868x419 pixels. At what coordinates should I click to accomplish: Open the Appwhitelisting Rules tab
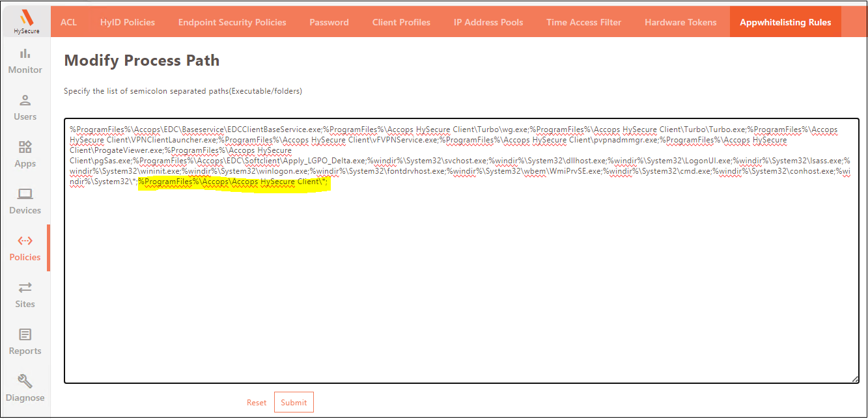(x=785, y=22)
